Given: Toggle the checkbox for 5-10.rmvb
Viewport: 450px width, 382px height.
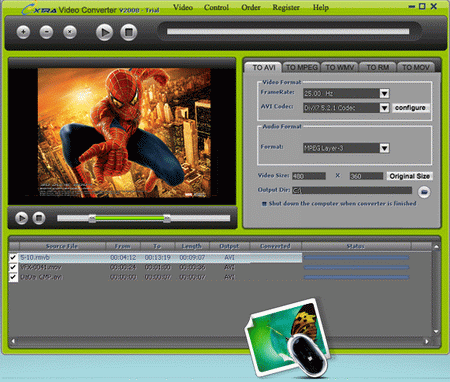Looking at the screenshot, I should tap(13, 257).
